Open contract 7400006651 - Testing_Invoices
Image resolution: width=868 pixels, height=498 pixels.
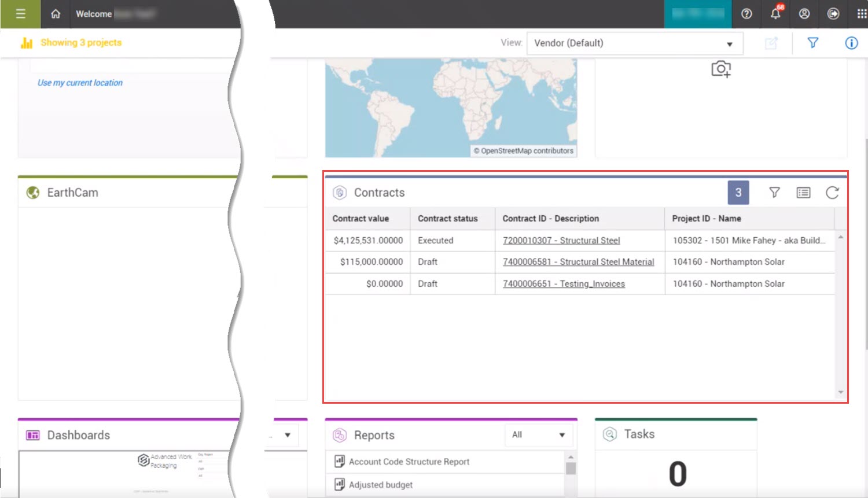564,284
